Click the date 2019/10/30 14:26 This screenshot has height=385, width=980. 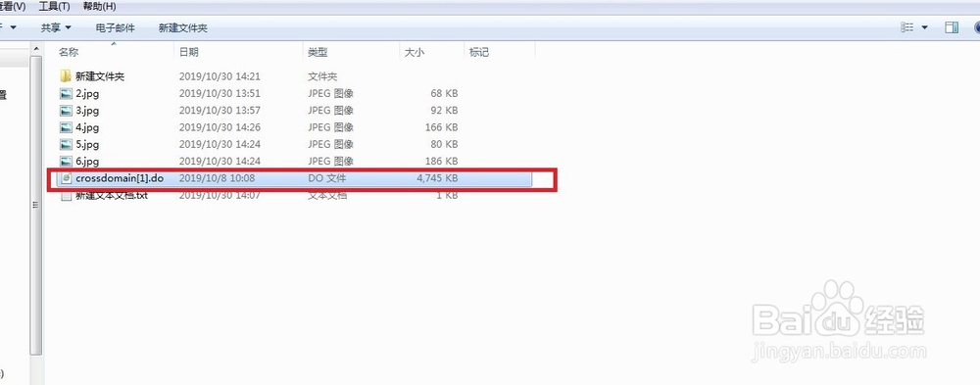220,127
